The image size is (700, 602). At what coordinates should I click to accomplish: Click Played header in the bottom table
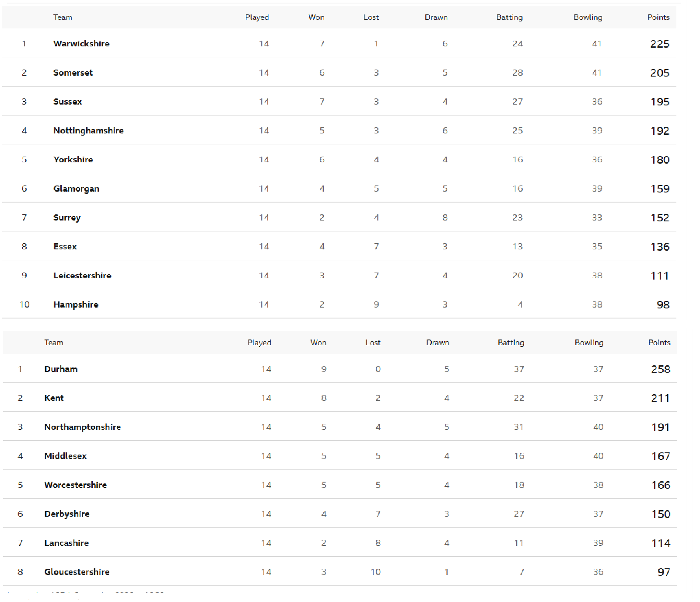(x=259, y=343)
